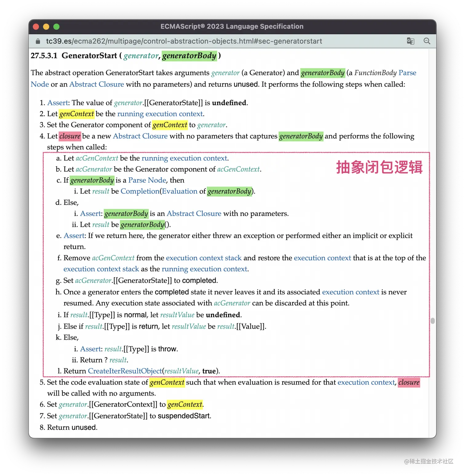Click 'ECMAScript® 2023 Language Specification' window title
Viewport: 465px width, 476px height.
232,26
